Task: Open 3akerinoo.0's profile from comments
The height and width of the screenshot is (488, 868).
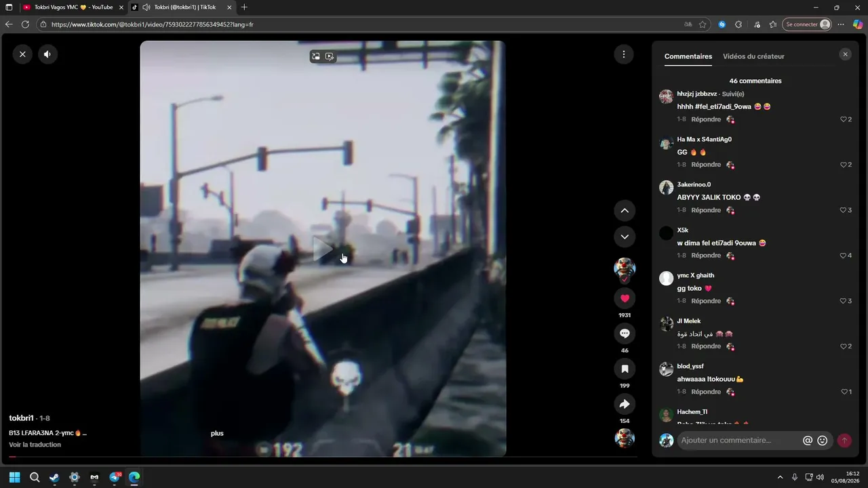Action: 694,184
